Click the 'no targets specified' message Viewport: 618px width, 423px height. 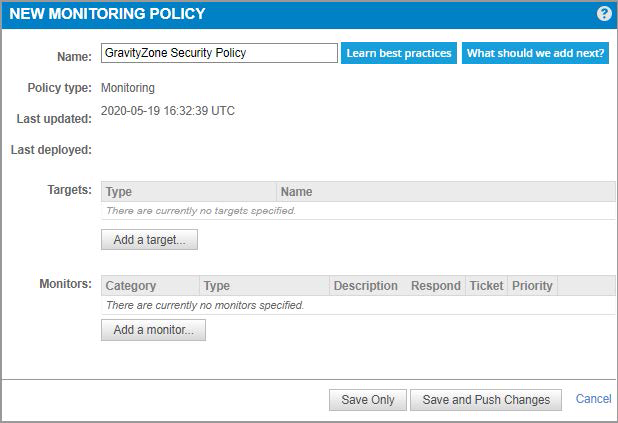pos(201,211)
